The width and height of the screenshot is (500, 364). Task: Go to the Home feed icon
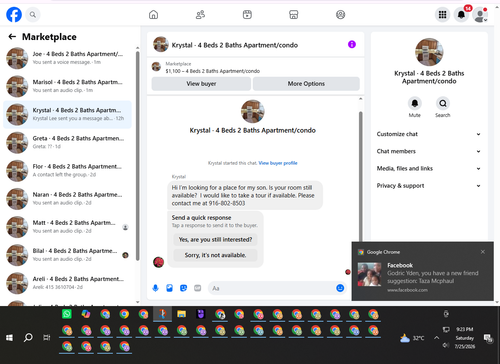(x=153, y=15)
